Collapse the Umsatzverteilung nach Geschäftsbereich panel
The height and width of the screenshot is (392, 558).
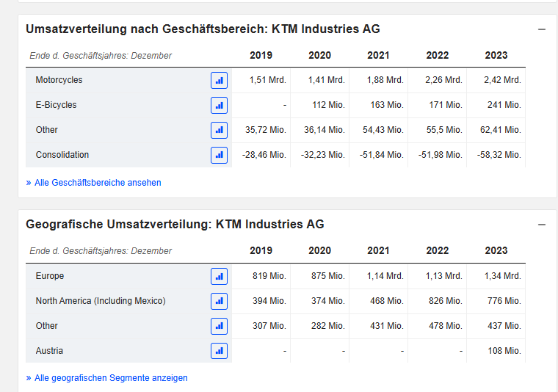pos(542,29)
